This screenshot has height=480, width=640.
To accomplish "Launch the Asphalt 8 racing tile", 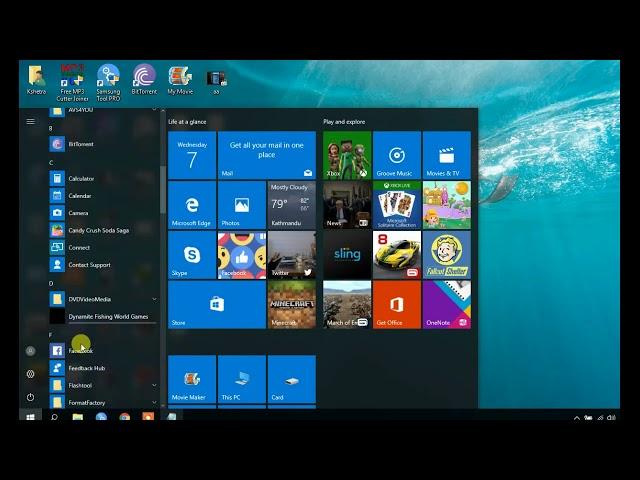I will pos(397,255).
